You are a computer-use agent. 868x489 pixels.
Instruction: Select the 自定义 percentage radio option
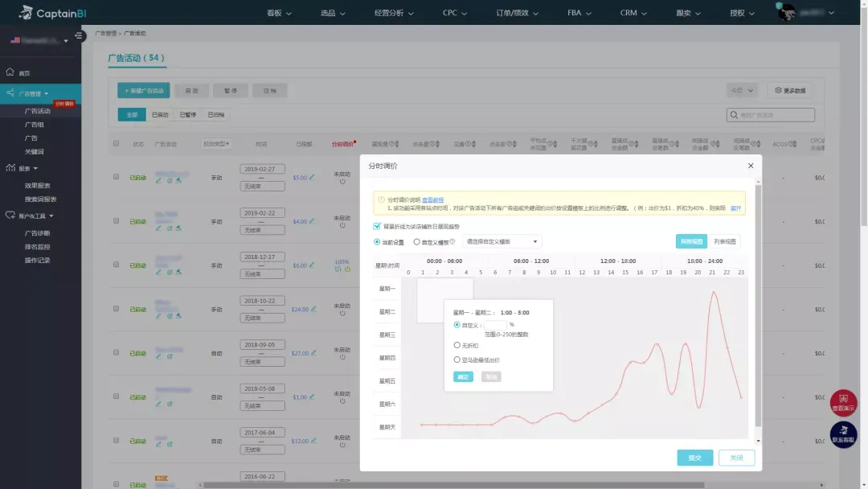click(x=457, y=324)
